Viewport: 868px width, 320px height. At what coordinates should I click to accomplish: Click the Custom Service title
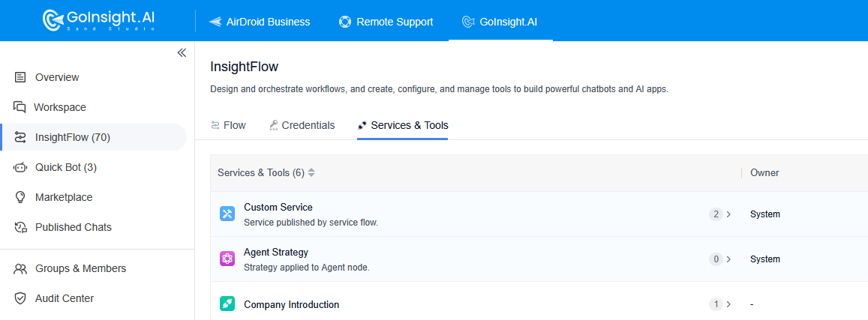pos(278,208)
